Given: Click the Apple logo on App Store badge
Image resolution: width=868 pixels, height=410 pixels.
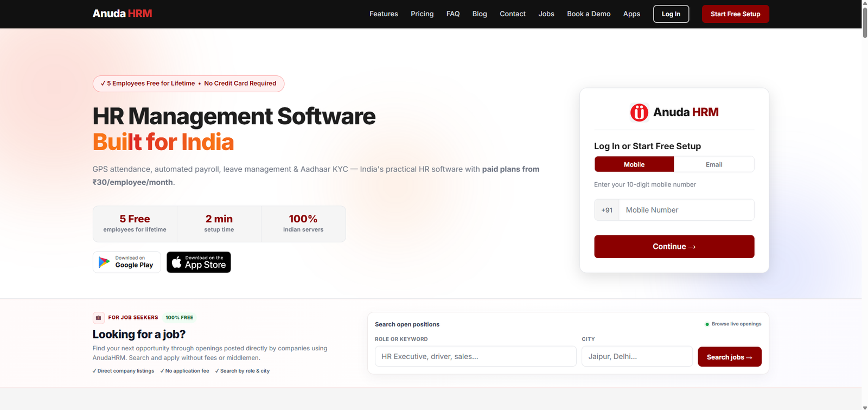Looking at the screenshot, I should (x=176, y=262).
